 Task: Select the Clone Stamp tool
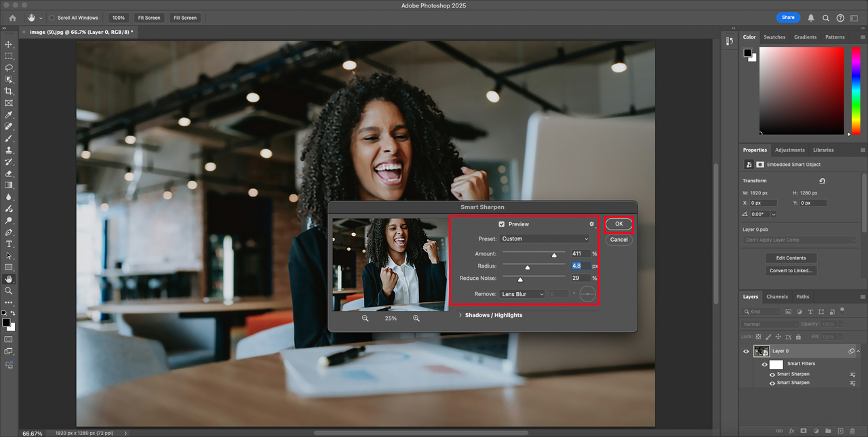point(9,150)
